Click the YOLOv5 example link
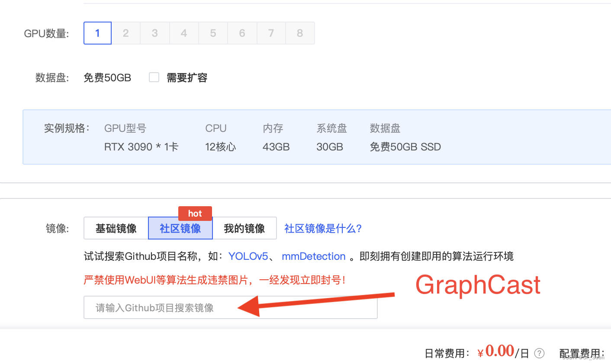This screenshot has height=364, width=611. pos(248,256)
